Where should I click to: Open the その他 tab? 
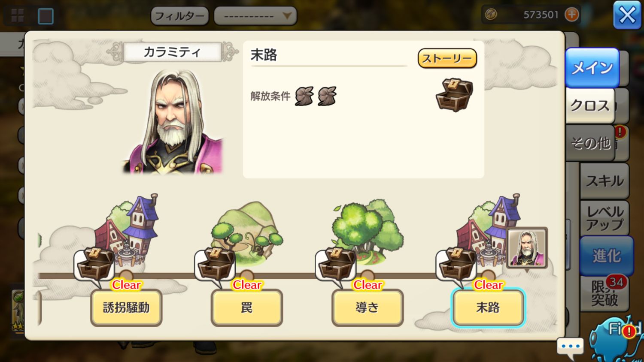(x=590, y=143)
